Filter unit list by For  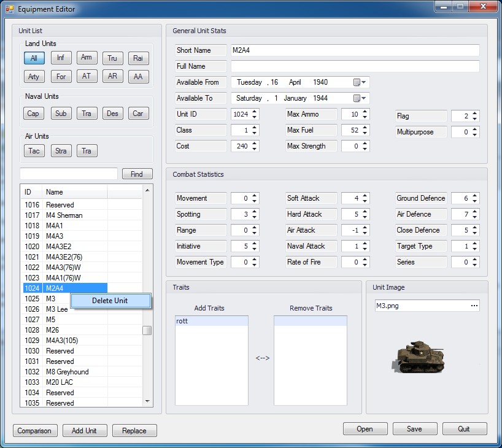(x=61, y=77)
